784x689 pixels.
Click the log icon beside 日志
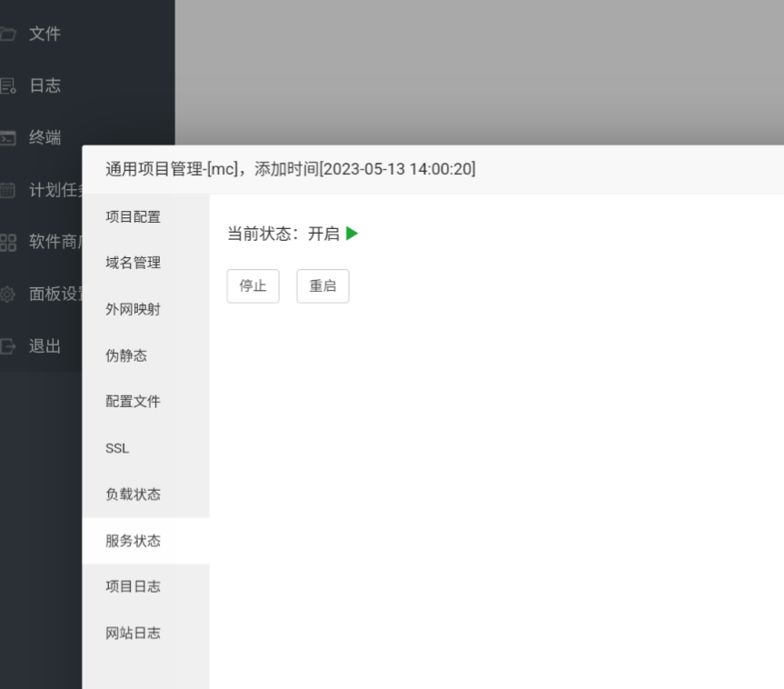[x=6, y=86]
